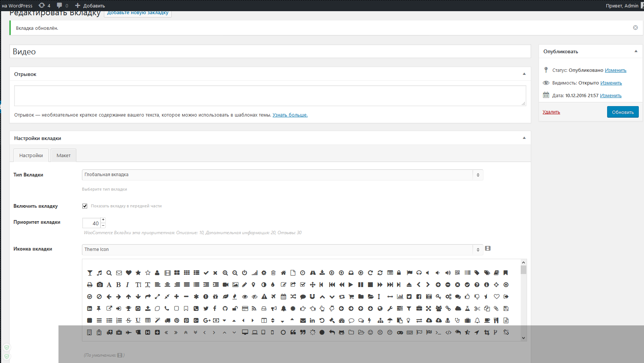Choose the home icon
Viewport: 644px width, 363px height.
point(283,273)
